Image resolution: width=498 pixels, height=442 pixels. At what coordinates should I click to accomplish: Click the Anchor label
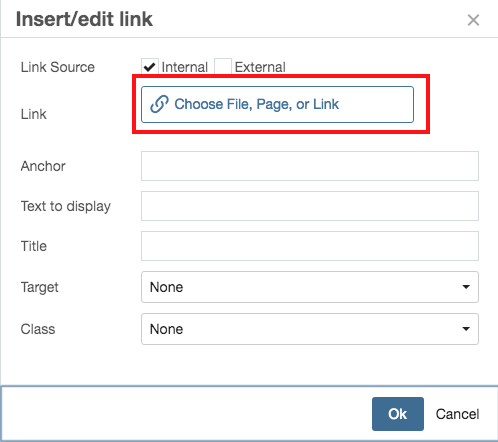(x=43, y=166)
